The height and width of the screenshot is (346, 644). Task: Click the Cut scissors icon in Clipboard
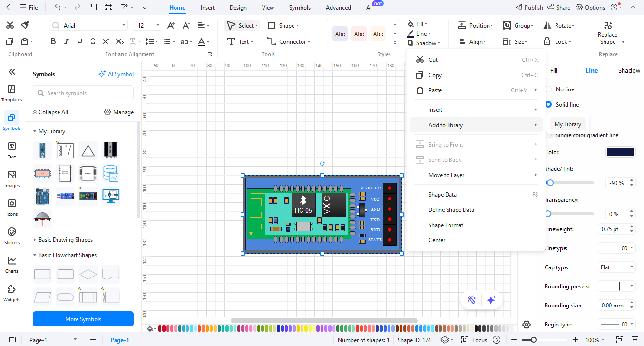click(10, 25)
